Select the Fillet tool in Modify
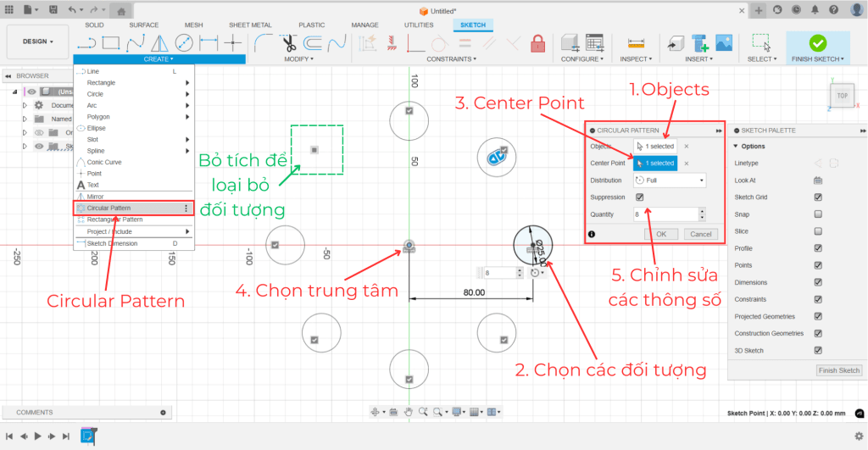 point(264,42)
